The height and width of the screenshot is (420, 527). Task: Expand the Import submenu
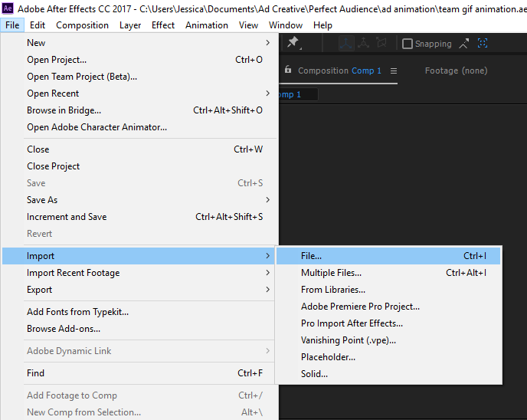click(x=139, y=255)
